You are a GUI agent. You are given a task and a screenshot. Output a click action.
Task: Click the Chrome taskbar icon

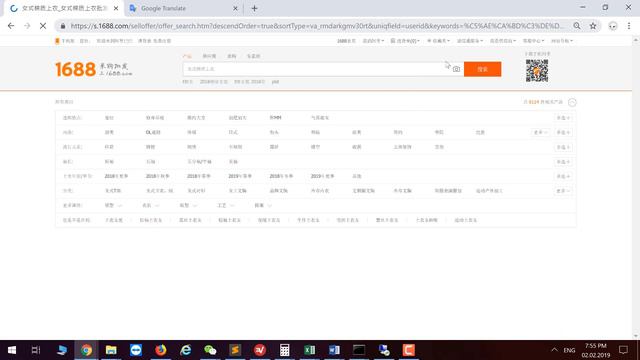86,350
